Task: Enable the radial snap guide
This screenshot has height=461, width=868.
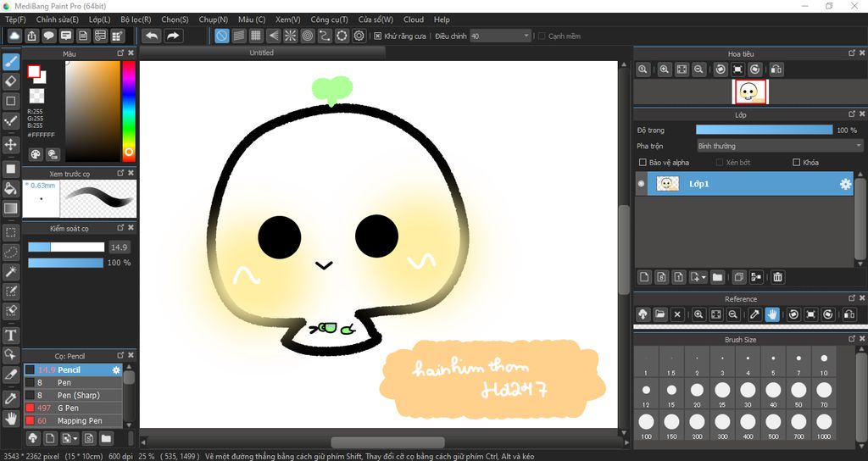Action: (x=291, y=36)
